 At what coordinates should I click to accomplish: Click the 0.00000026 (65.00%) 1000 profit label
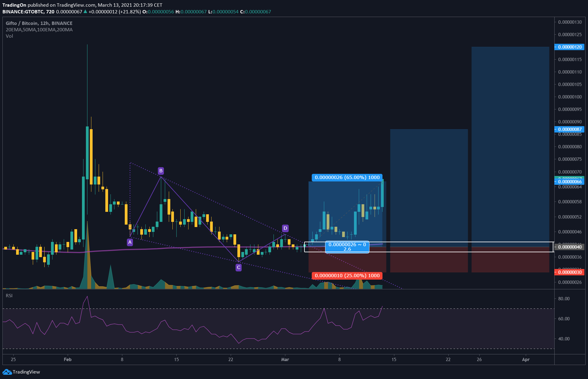[x=347, y=177]
